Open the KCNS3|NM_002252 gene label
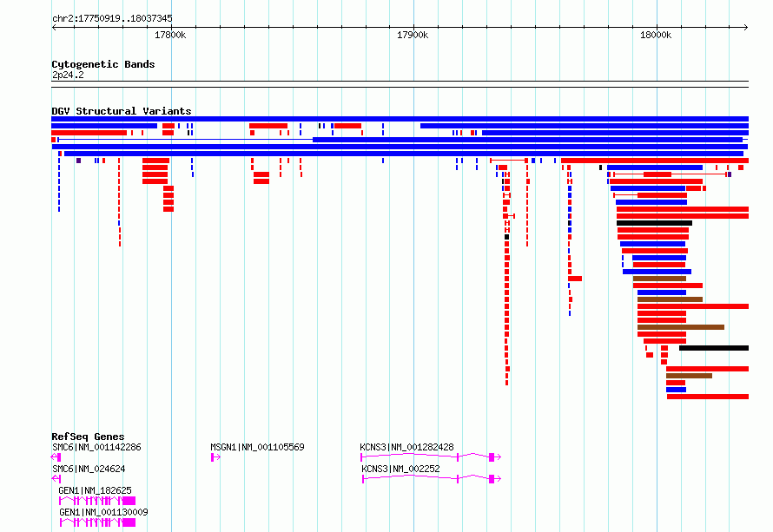The width and height of the screenshot is (773, 532). 400,469
